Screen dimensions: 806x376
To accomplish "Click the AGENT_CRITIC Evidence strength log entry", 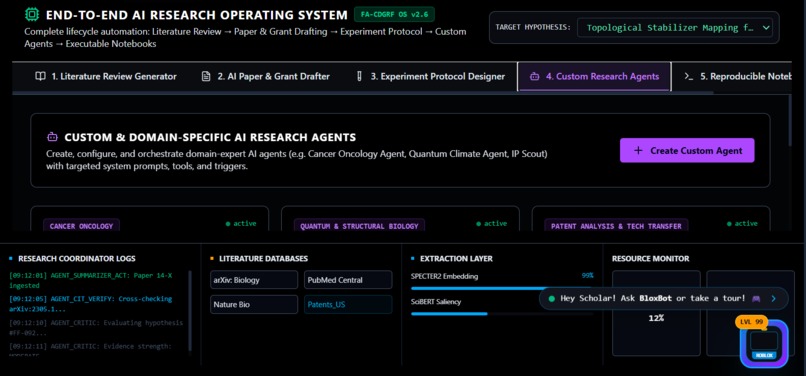I will (91, 349).
